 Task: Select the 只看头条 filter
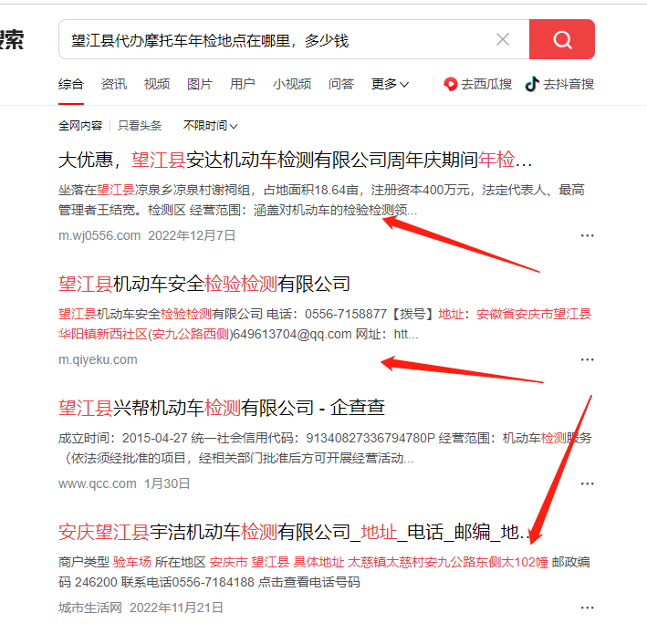[x=140, y=125]
